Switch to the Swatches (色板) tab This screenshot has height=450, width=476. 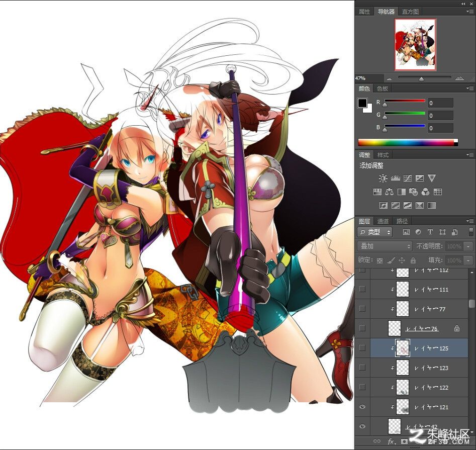383,88
